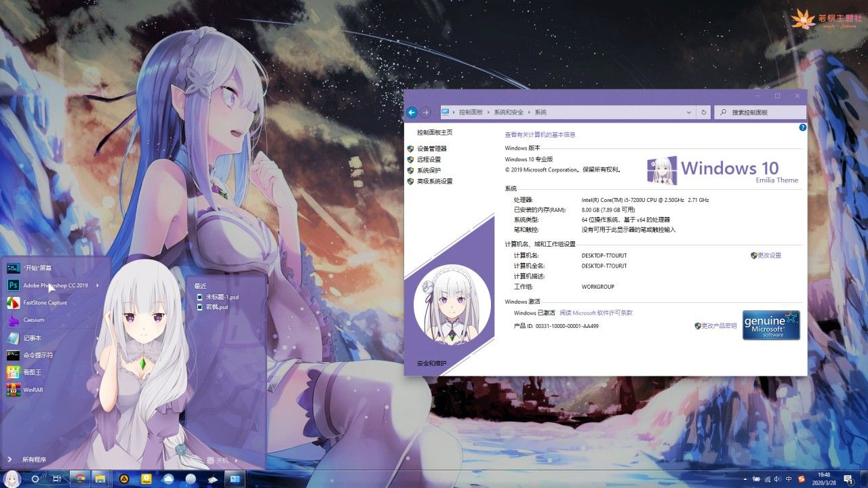Open Cortana search circle on the taskbar

[x=35, y=479]
